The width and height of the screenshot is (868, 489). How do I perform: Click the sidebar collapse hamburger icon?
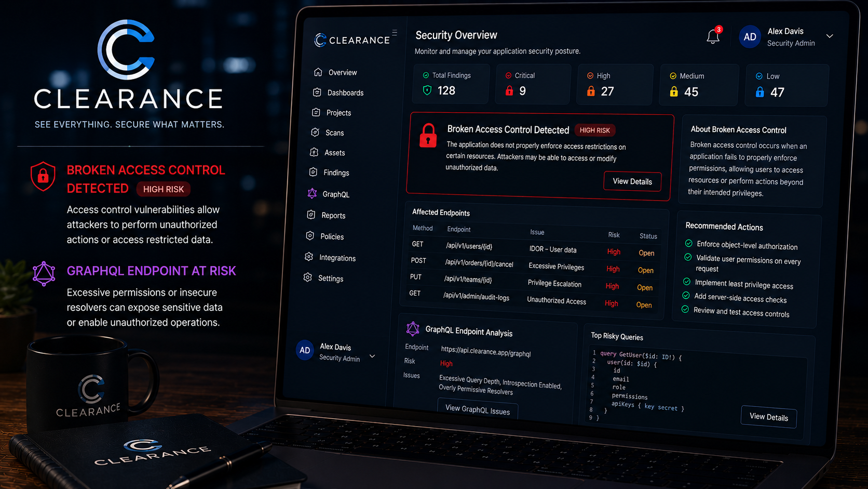[395, 32]
